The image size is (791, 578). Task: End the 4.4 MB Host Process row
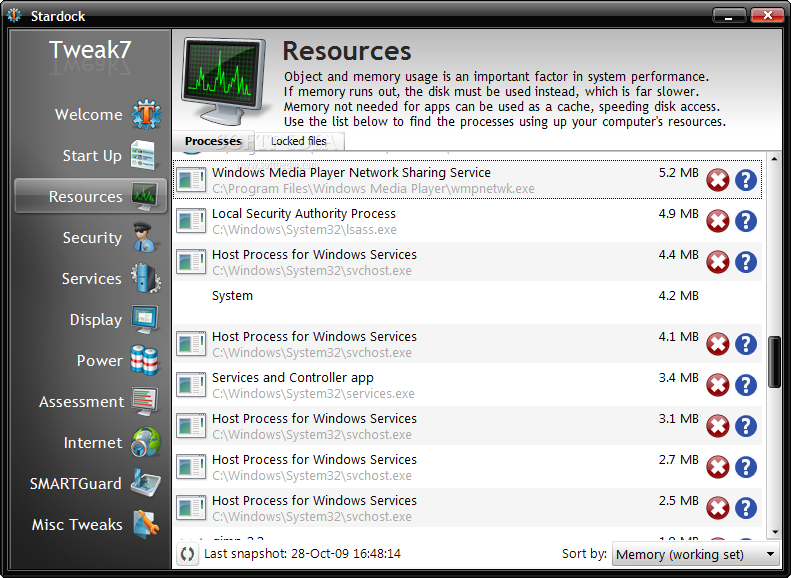pos(717,262)
